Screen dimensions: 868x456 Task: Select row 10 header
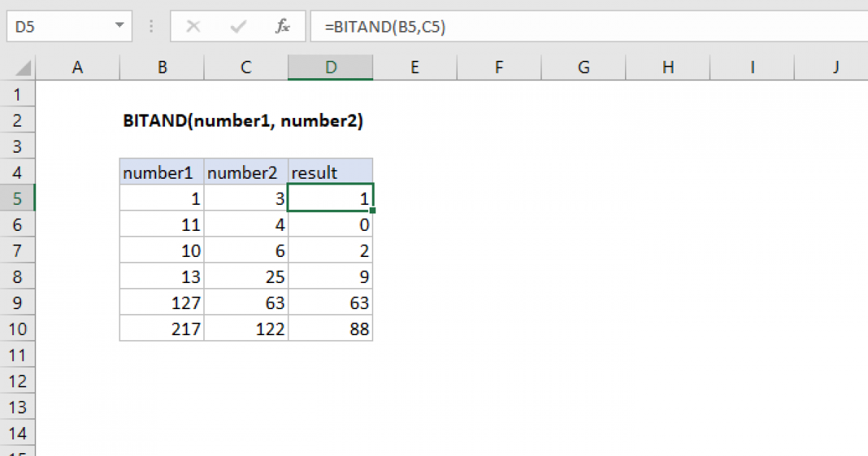(17, 329)
